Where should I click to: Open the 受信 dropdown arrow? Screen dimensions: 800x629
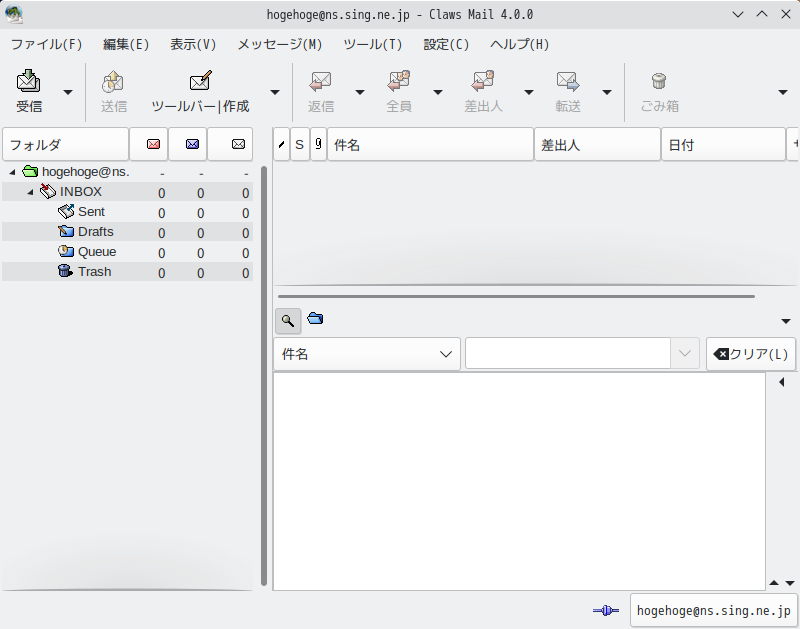[67, 92]
